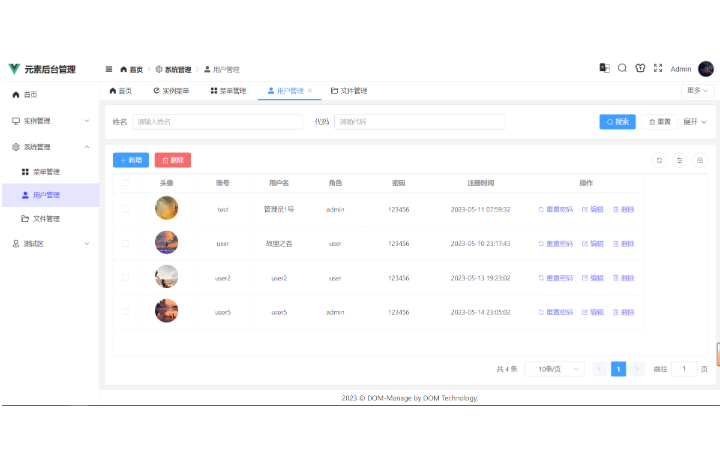Expand the 测试区 sidebar menu
This screenshot has width=720, height=450.
(x=51, y=244)
